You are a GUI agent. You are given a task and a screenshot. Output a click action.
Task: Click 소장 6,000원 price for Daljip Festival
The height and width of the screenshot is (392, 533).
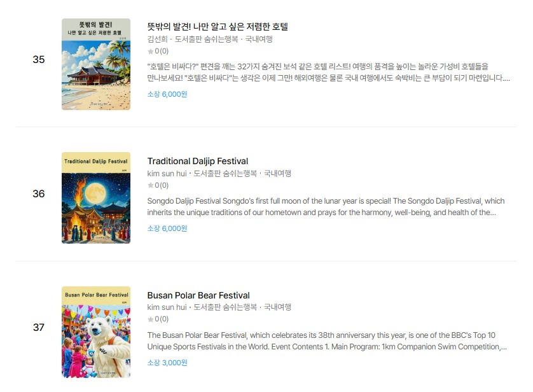[167, 228]
